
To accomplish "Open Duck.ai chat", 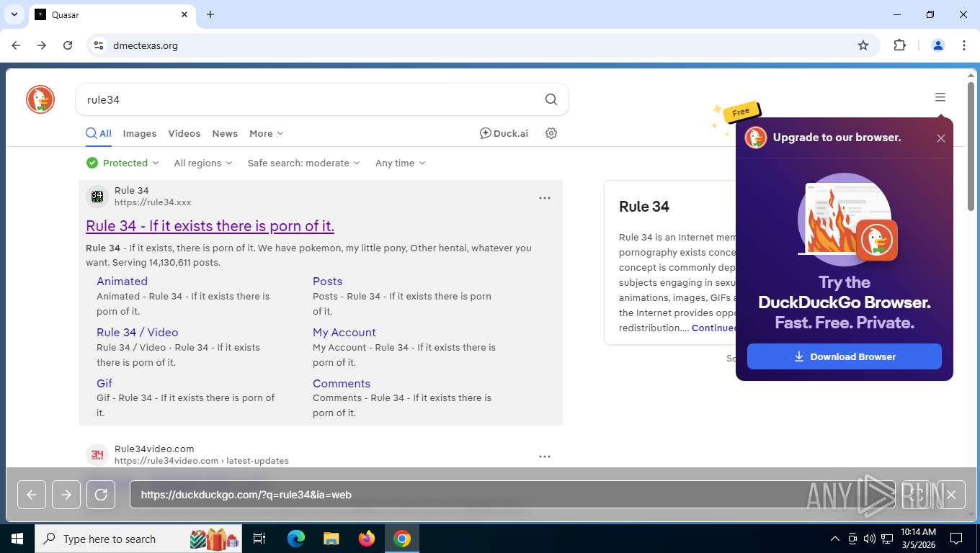I will pyautogui.click(x=504, y=133).
